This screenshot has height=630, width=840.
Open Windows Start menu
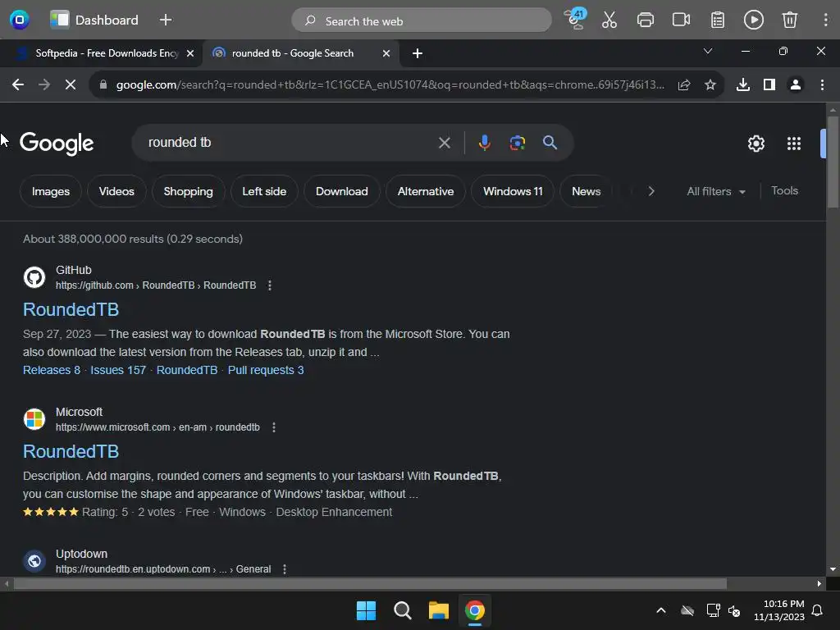click(366, 610)
